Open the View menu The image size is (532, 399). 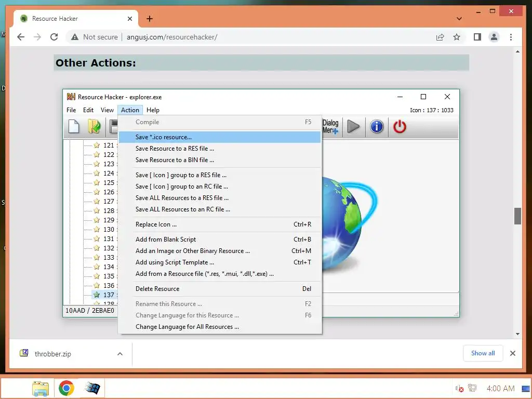(x=107, y=110)
